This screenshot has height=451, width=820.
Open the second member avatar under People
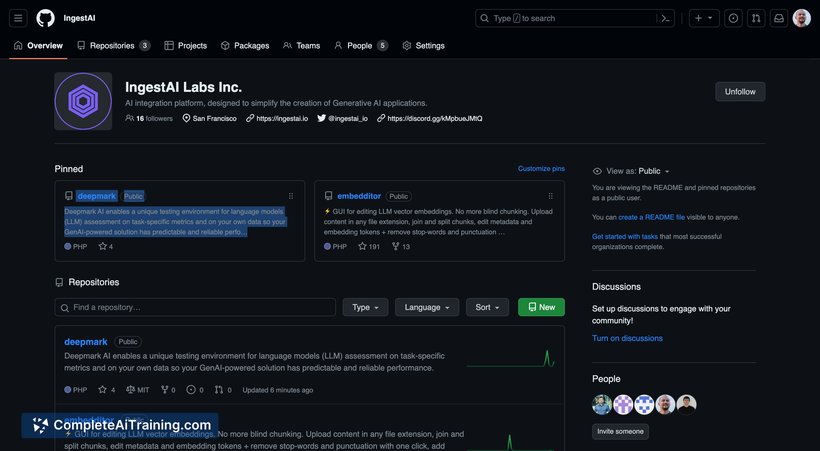[x=623, y=404]
